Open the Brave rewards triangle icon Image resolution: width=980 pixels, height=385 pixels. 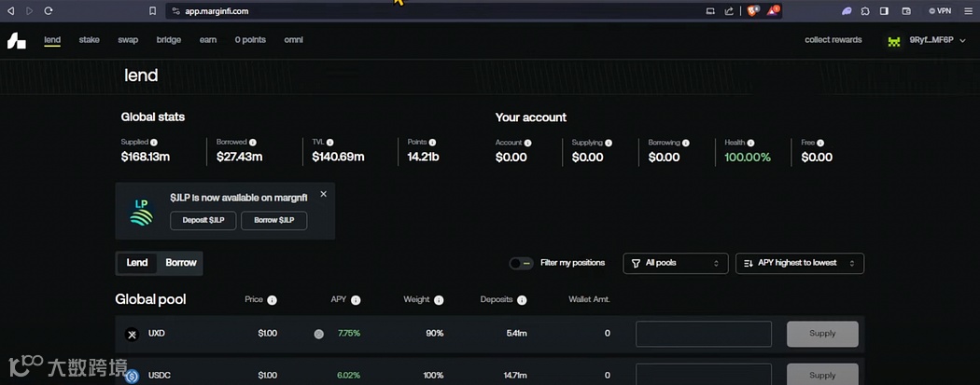click(x=774, y=10)
